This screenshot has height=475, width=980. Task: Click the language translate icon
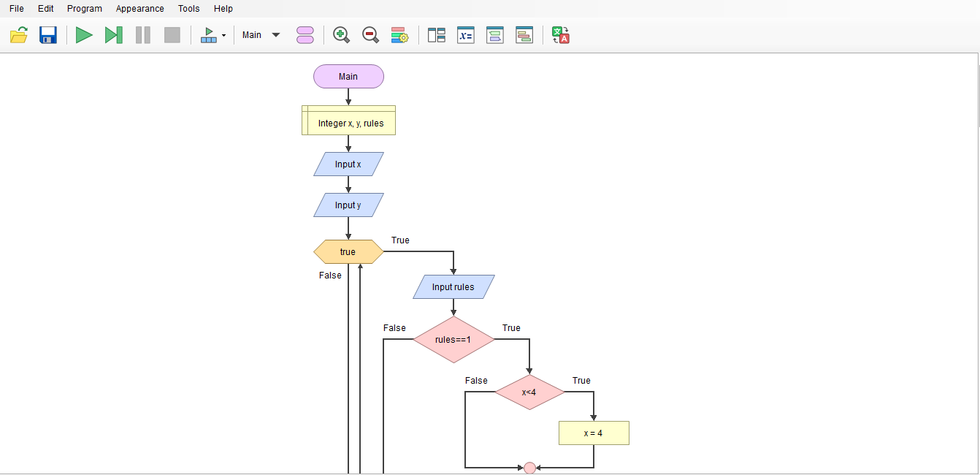[x=561, y=35]
